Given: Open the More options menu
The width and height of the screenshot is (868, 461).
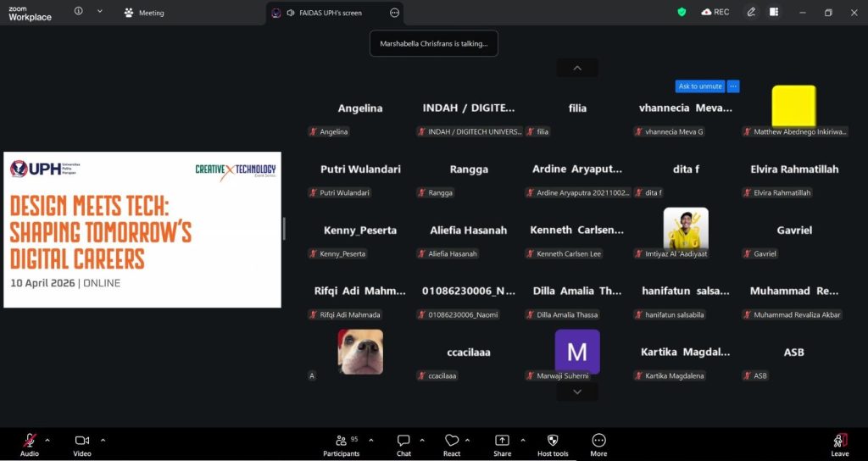Looking at the screenshot, I should [598, 441].
